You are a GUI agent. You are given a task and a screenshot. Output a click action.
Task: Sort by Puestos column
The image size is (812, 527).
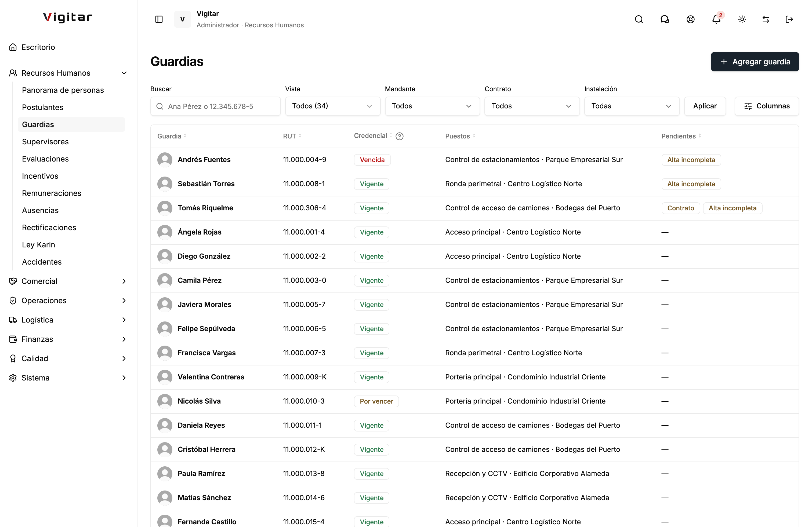[460, 136]
